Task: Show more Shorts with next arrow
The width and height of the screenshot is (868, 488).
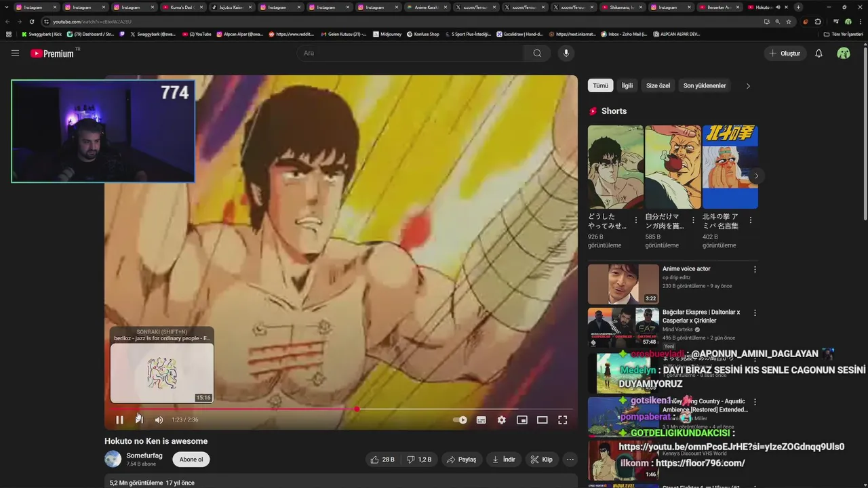Action: pyautogui.click(x=756, y=176)
